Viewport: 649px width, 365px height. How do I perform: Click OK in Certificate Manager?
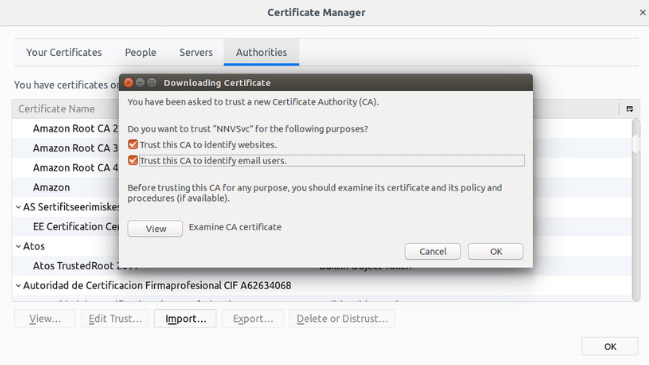point(610,346)
